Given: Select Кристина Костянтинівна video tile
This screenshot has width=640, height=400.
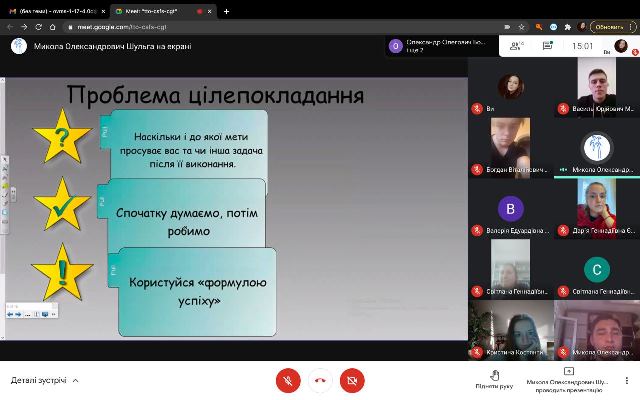Looking at the screenshot, I should 511,330.
